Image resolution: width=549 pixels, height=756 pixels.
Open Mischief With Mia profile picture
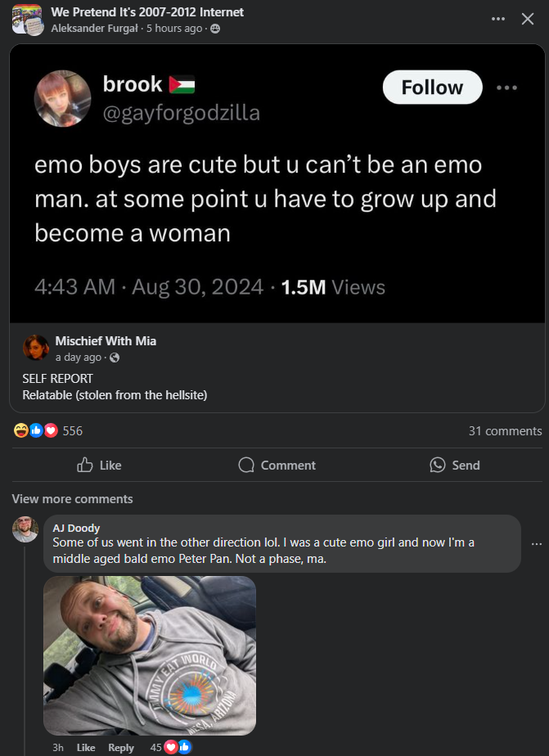click(36, 348)
